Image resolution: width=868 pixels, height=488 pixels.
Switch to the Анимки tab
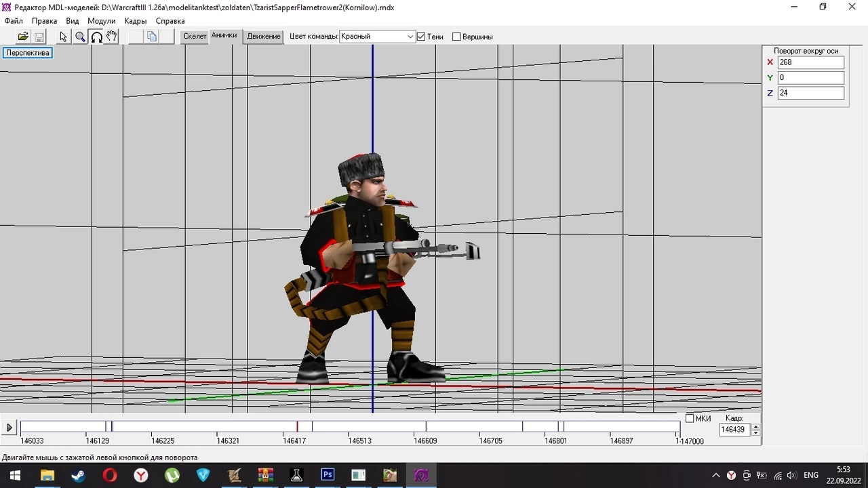[x=224, y=35]
